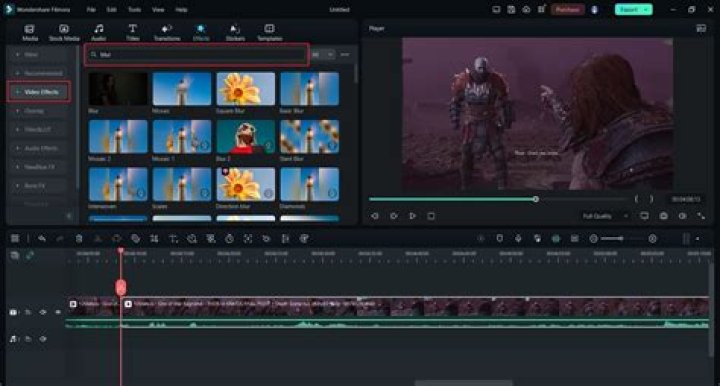This screenshot has height=386, width=720.
Task: Click the Undo icon in timeline toolbar
Action: tap(42, 238)
